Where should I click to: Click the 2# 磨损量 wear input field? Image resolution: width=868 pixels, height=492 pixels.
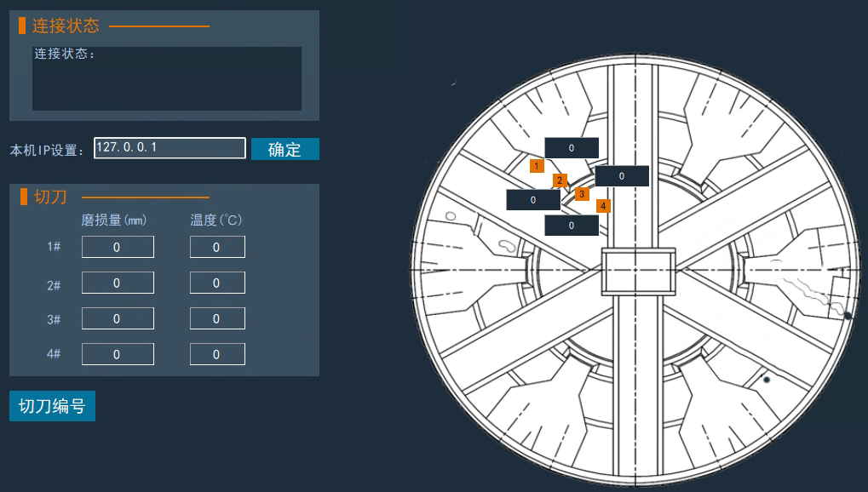click(x=118, y=283)
